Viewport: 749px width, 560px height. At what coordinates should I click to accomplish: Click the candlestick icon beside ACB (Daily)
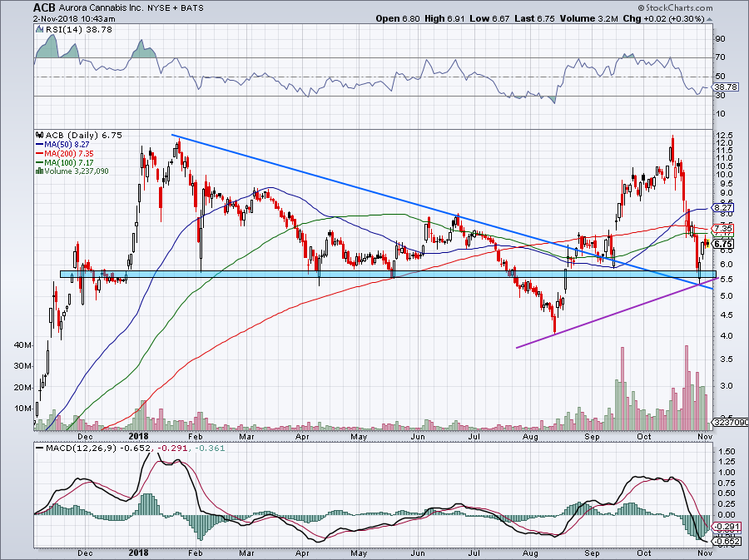40,135
